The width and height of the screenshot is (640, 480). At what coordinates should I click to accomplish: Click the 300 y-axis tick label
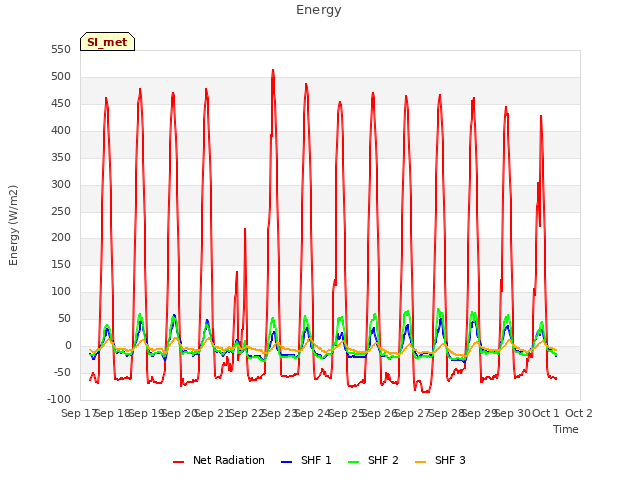[61, 184]
